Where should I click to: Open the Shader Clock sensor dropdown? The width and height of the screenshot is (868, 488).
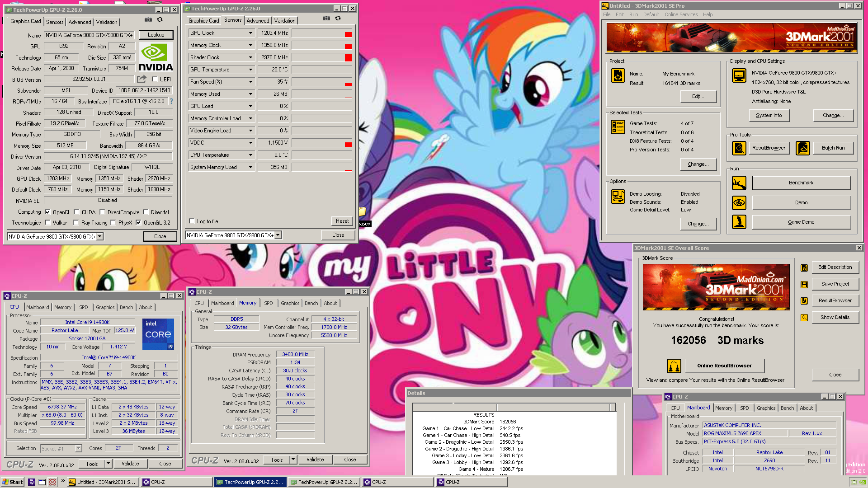click(x=250, y=57)
